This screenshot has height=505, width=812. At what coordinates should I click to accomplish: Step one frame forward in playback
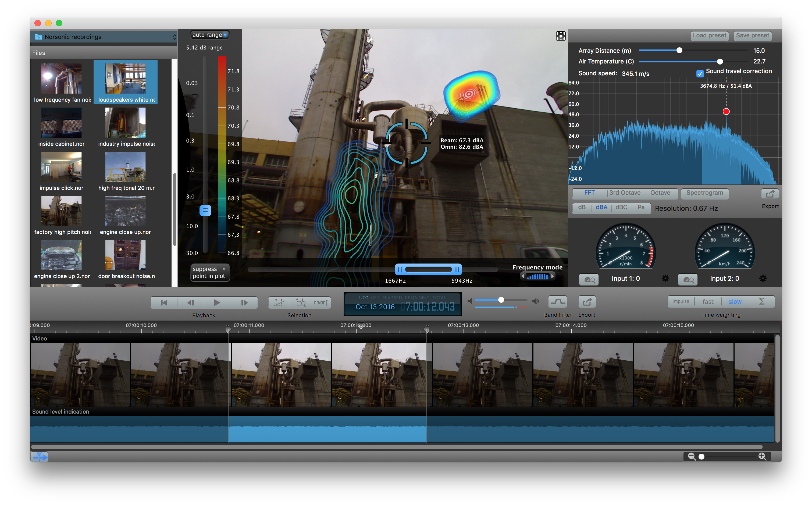coord(244,303)
